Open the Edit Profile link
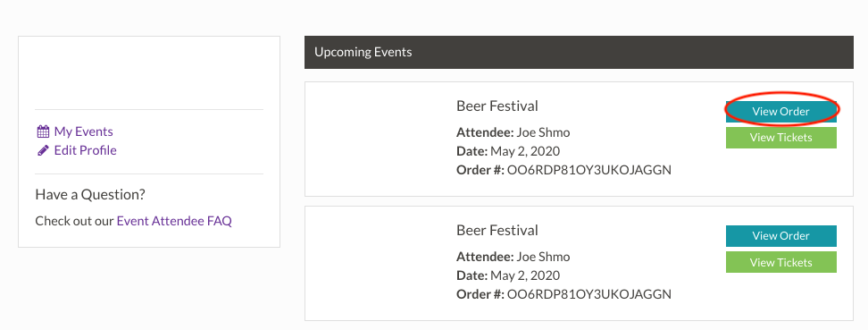Viewport: 868px width, 330px height. [x=85, y=151]
